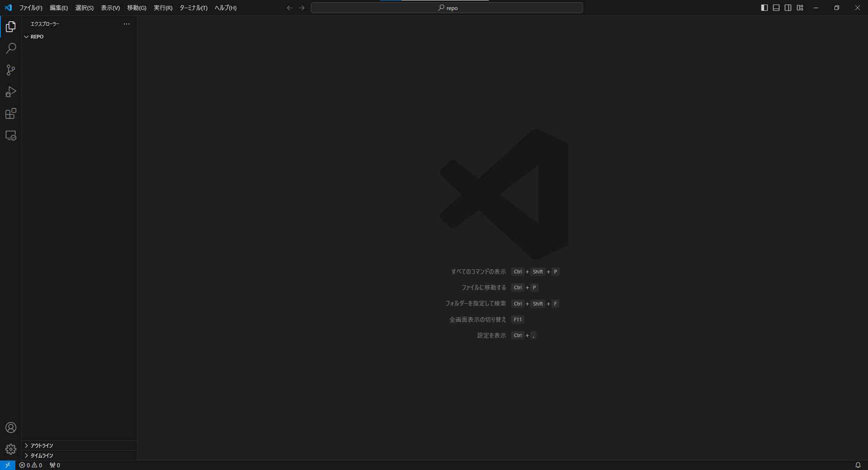Click the repo command center search box
The width and height of the screenshot is (868, 470).
click(x=447, y=8)
